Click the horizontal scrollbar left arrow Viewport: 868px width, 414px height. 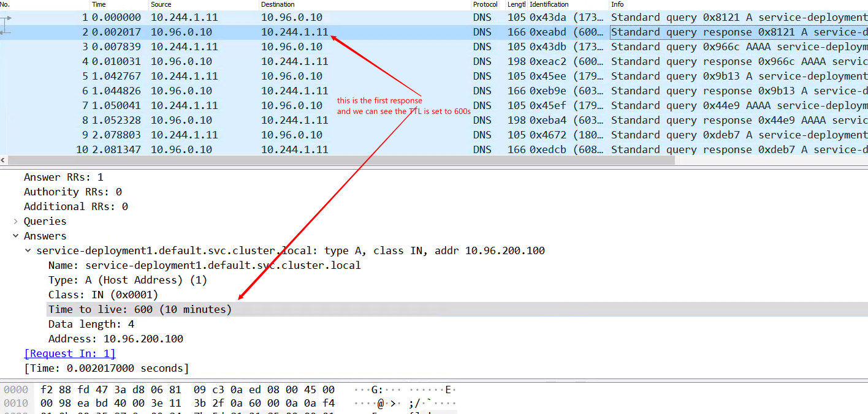click(3, 160)
